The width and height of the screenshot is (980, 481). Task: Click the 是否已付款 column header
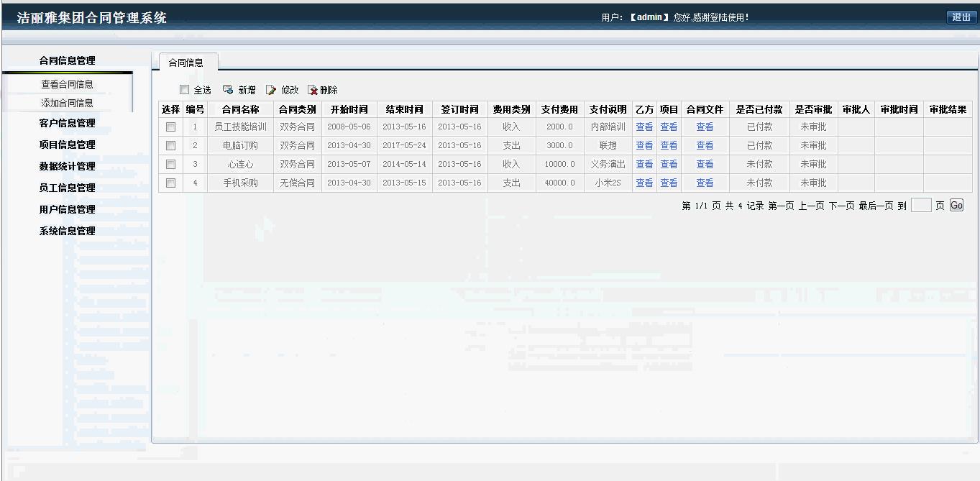(759, 109)
